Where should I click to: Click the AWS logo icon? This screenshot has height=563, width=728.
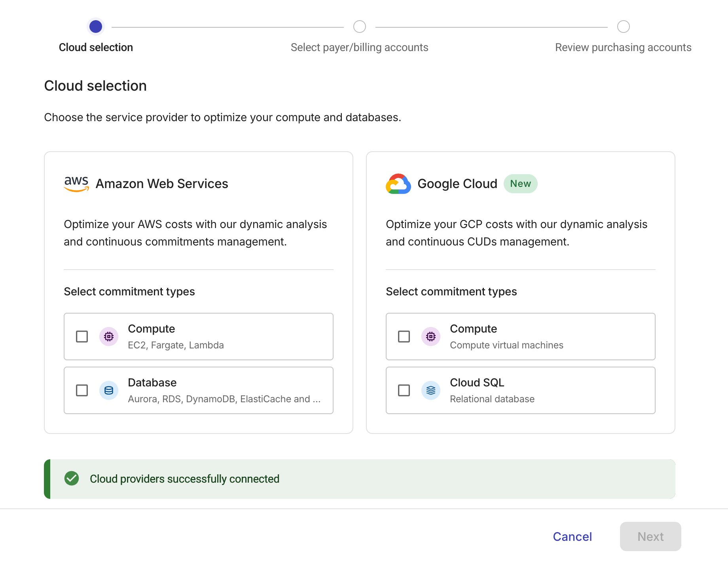click(x=76, y=184)
